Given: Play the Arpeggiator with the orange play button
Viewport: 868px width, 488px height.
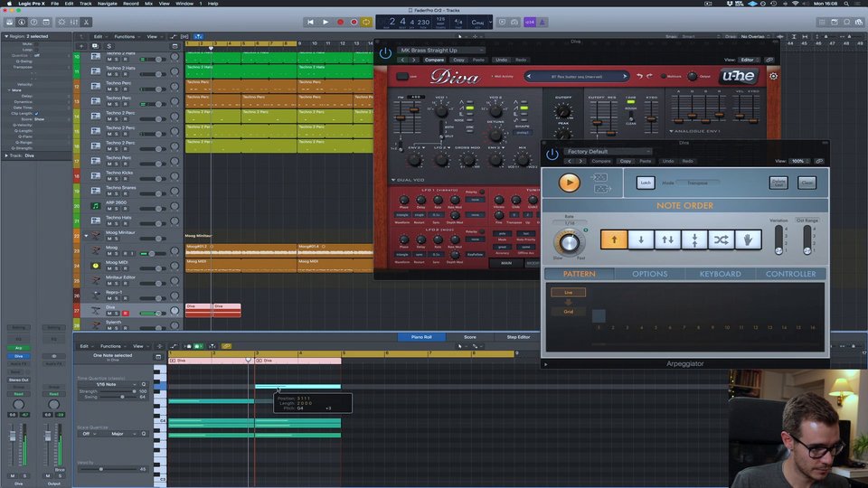Looking at the screenshot, I should point(569,183).
